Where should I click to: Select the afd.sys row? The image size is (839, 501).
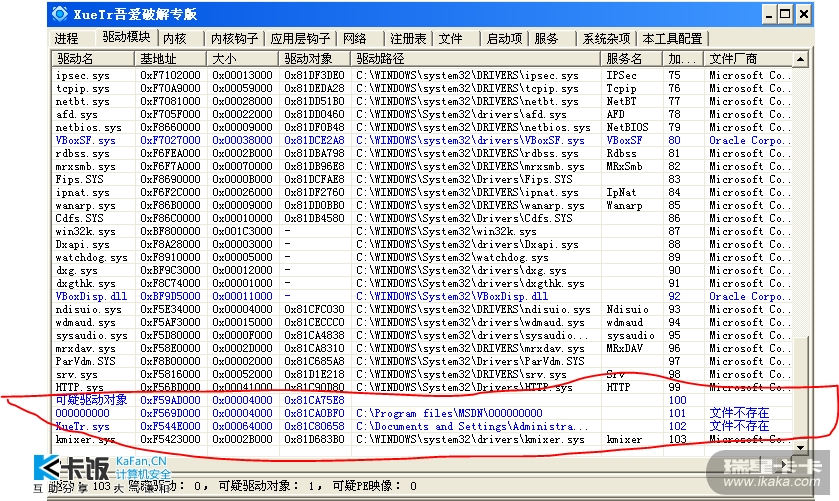click(x=422, y=114)
